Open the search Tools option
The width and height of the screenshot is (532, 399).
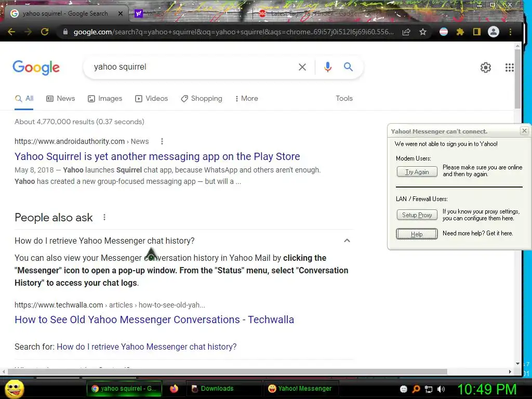(x=344, y=98)
